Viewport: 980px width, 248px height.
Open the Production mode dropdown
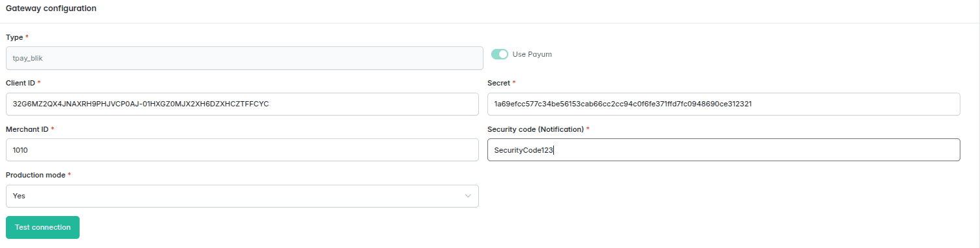(x=242, y=196)
